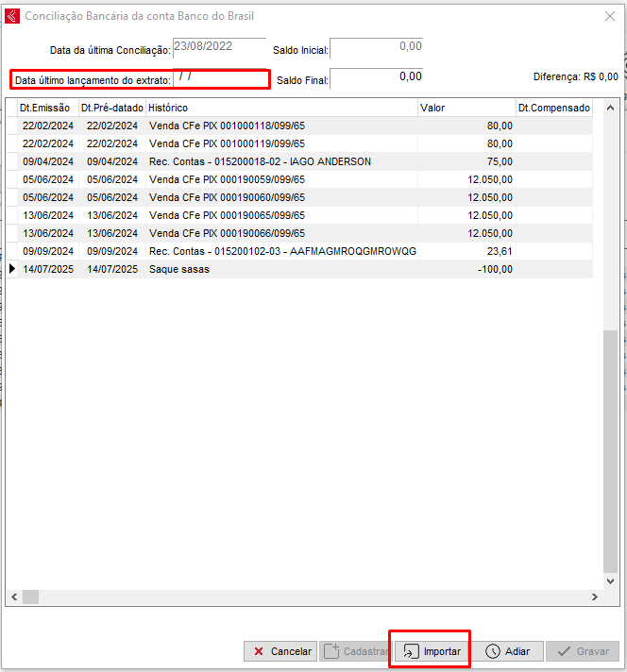This screenshot has height=672, width=627.
Task: Click the Importar button
Action: click(x=432, y=651)
